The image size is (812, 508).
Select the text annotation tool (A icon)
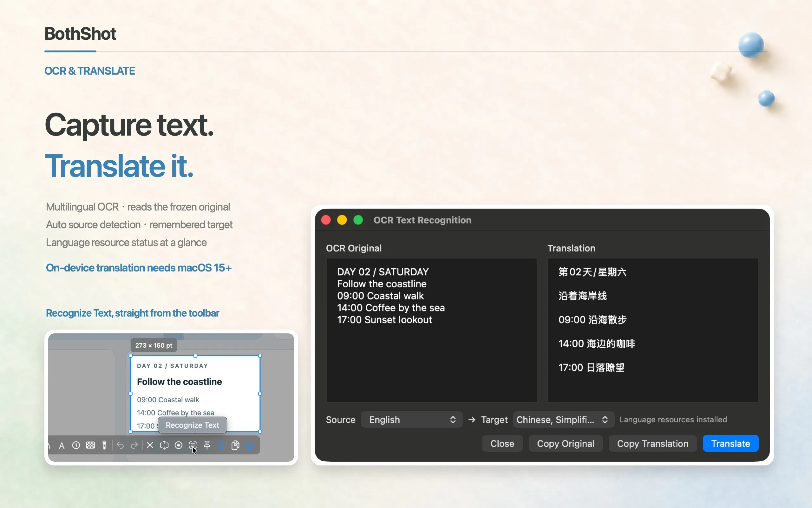coord(62,445)
